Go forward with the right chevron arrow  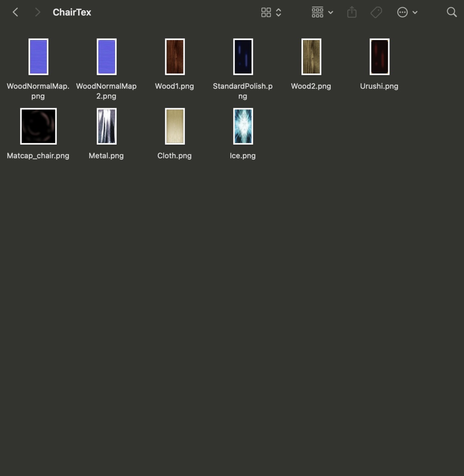tap(38, 12)
